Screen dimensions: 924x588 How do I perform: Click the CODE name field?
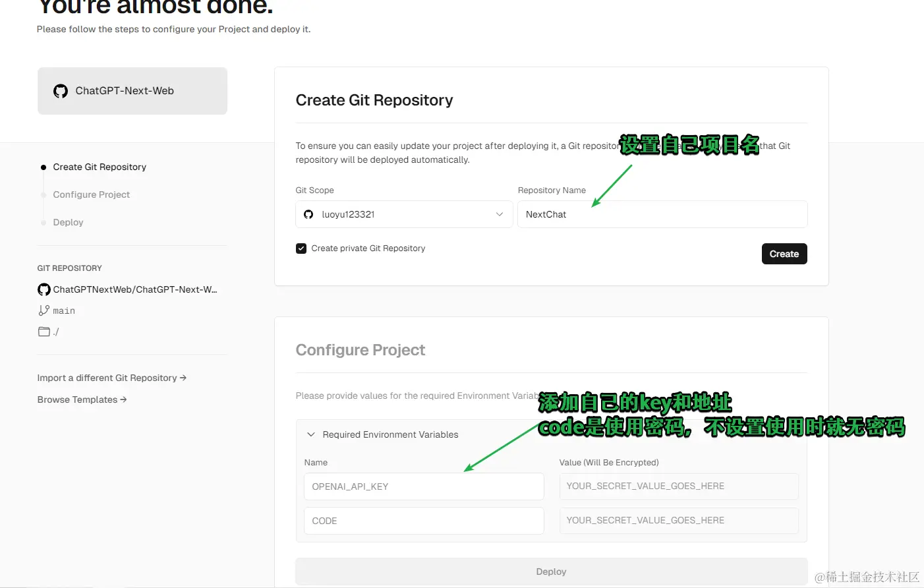point(424,521)
